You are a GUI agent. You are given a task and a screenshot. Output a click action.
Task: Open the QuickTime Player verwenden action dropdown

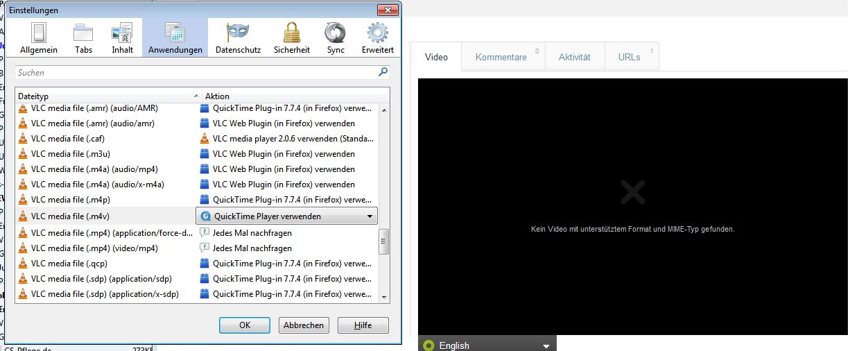(x=287, y=216)
